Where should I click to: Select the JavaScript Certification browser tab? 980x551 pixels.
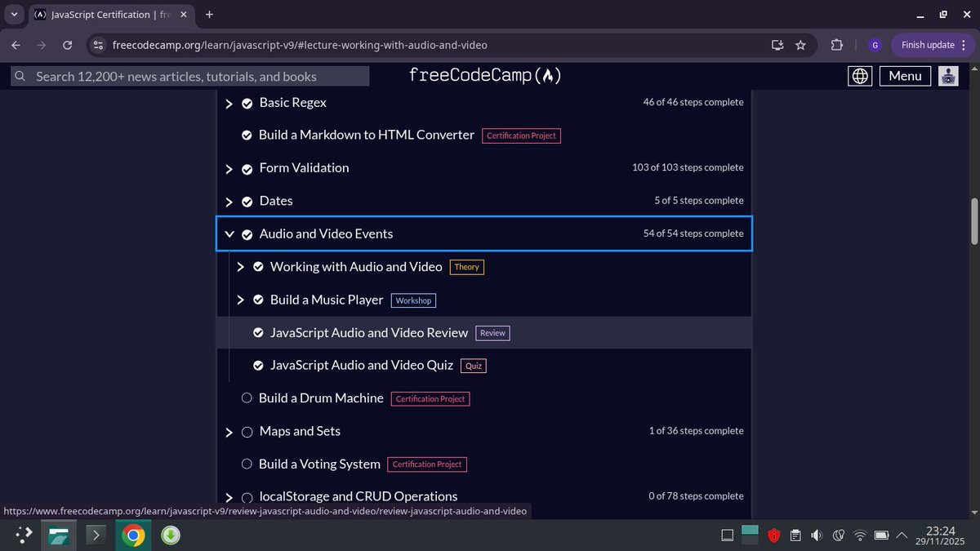pos(106,14)
